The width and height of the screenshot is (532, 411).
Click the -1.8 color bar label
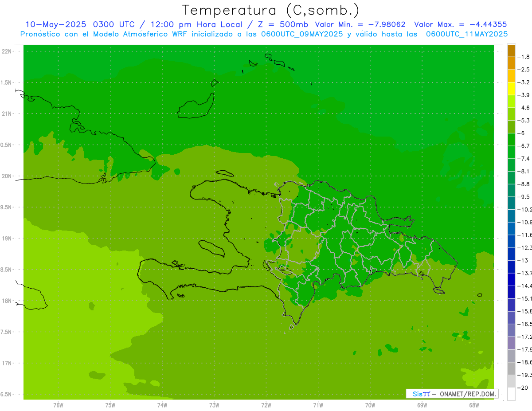(x=524, y=57)
